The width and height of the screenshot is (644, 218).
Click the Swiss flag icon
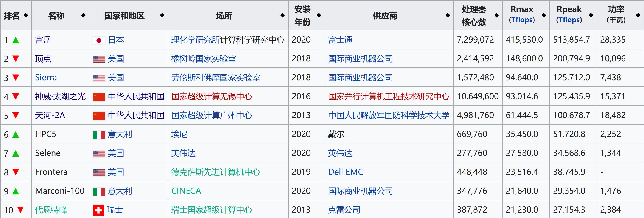98,210
